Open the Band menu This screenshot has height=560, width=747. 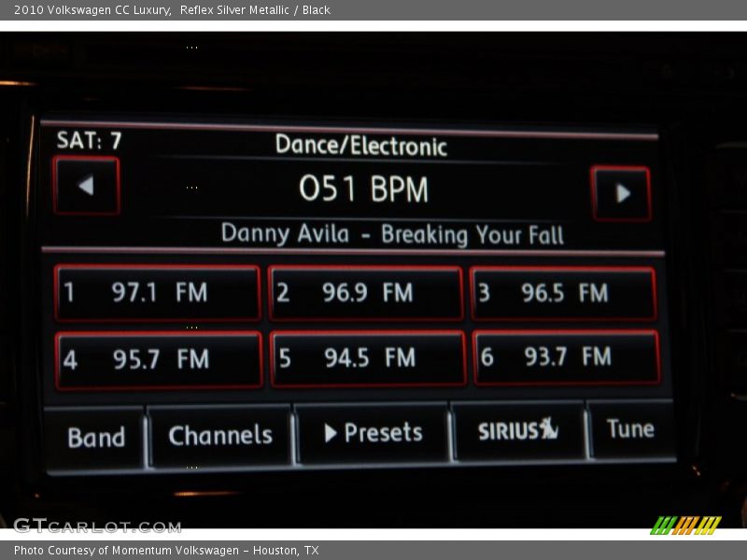click(95, 437)
